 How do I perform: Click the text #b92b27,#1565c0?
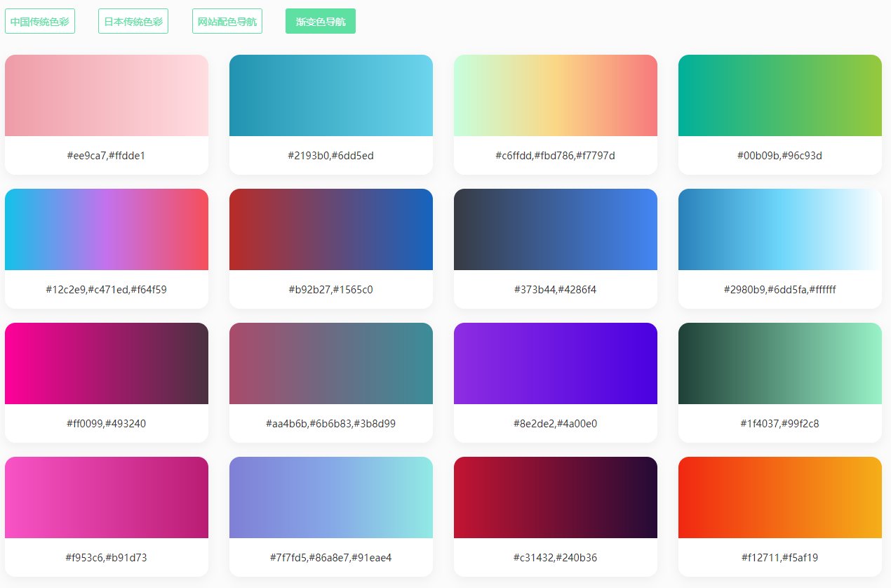(x=331, y=290)
